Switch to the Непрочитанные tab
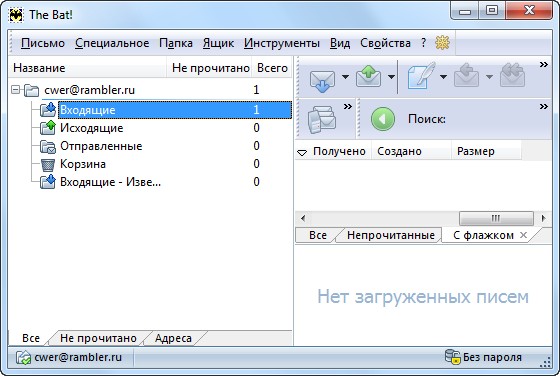 [x=391, y=235]
